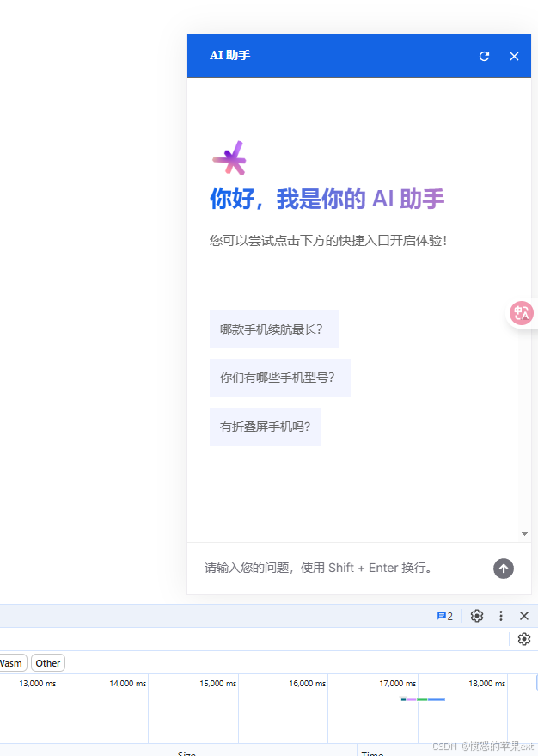Refresh the AI 助手 conversation

(484, 57)
